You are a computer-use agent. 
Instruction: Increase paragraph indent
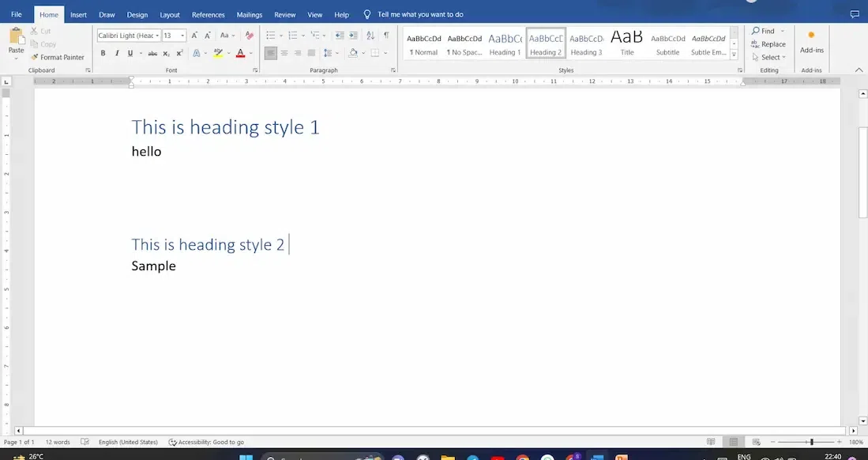[353, 36]
